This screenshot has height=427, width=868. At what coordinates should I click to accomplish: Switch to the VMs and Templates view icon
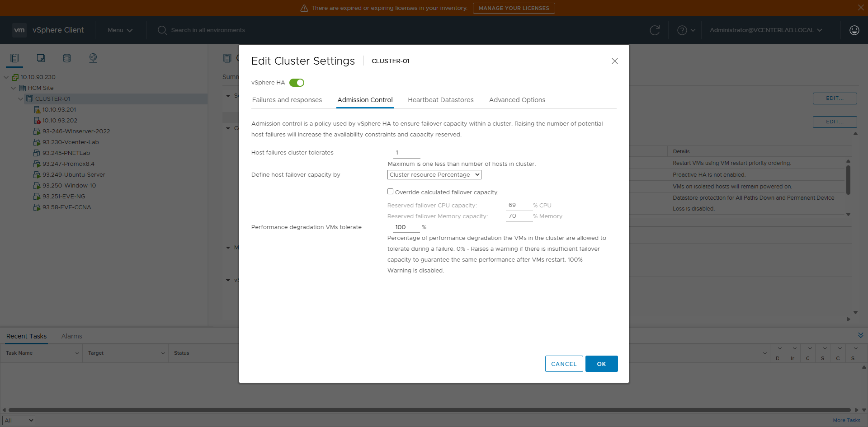[41, 58]
